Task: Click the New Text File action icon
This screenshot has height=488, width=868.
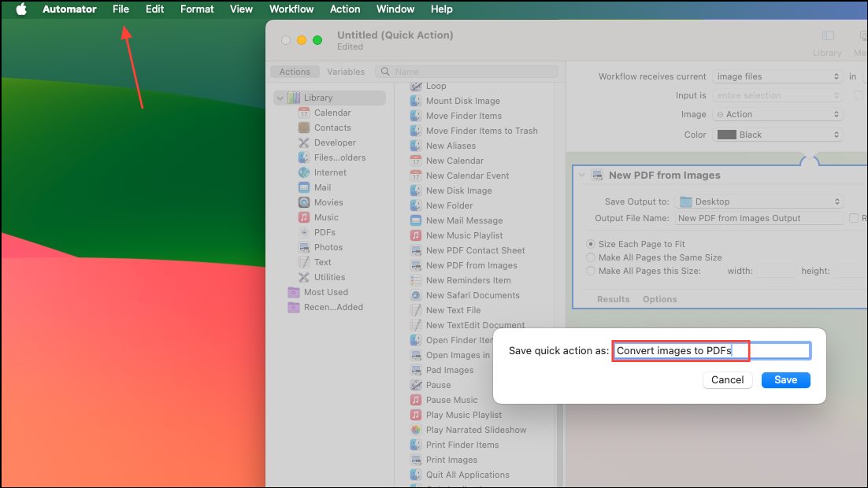Action: (416, 310)
